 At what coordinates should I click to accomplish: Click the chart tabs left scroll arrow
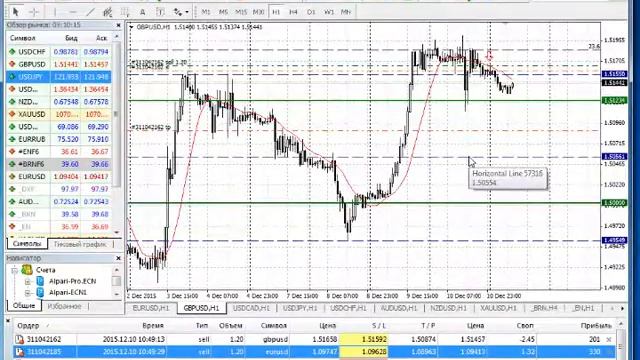pyautogui.click(x=611, y=309)
